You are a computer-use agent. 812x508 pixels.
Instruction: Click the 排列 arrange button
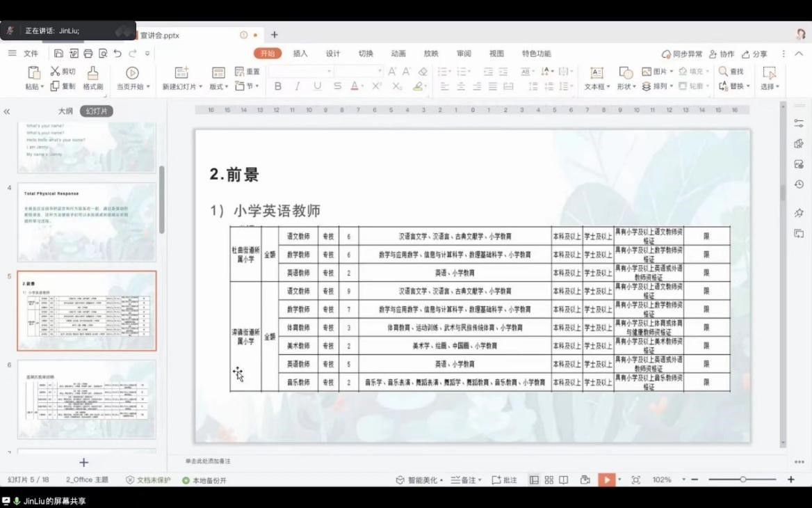[x=657, y=86]
